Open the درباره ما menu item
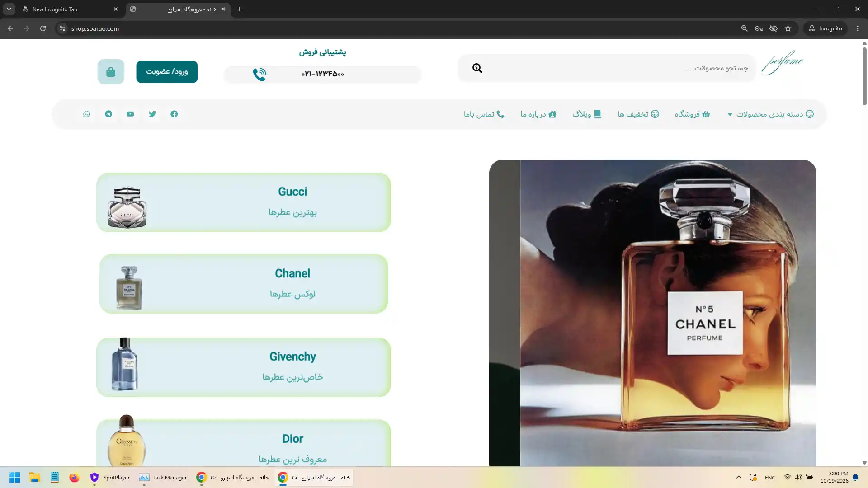Viewport: 868px width, 488px height. (x=538, y=114)
